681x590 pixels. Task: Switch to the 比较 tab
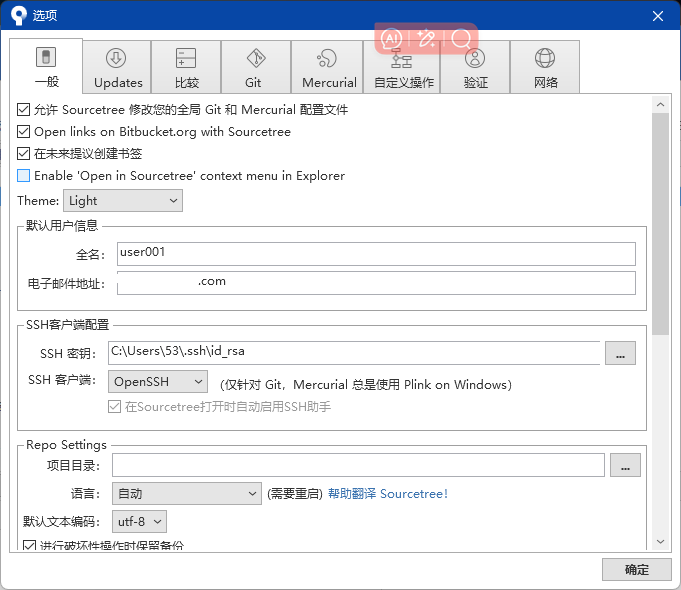click(x=186, y=66)
